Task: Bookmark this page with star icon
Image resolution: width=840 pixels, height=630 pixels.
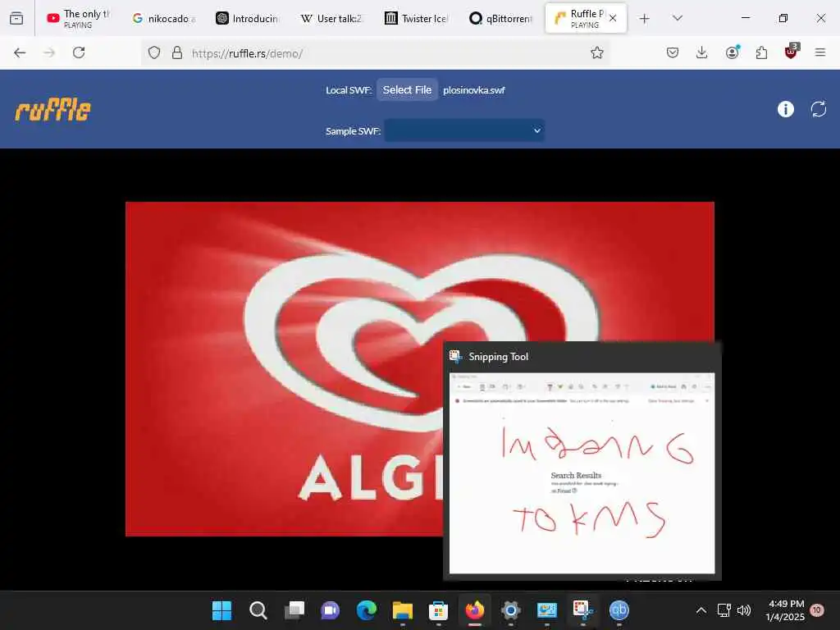Action: click(x=597, y=52)
